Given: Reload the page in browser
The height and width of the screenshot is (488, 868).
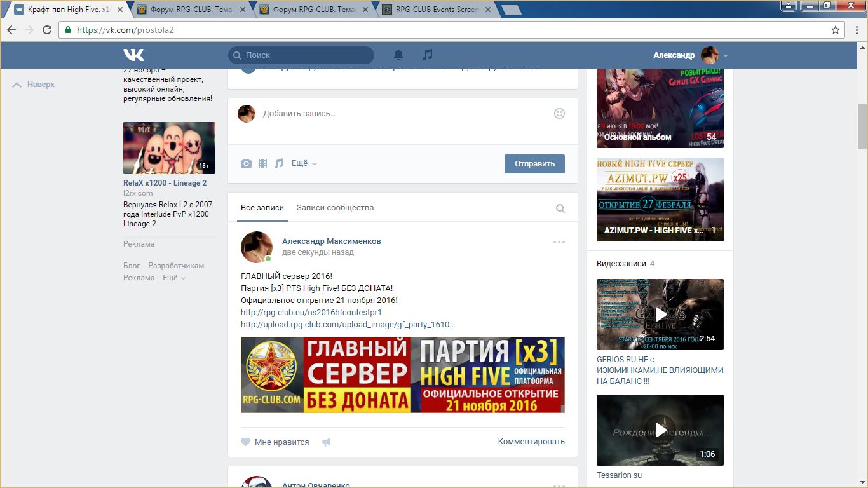Looking at the screenshot, I should coord(47,30).
